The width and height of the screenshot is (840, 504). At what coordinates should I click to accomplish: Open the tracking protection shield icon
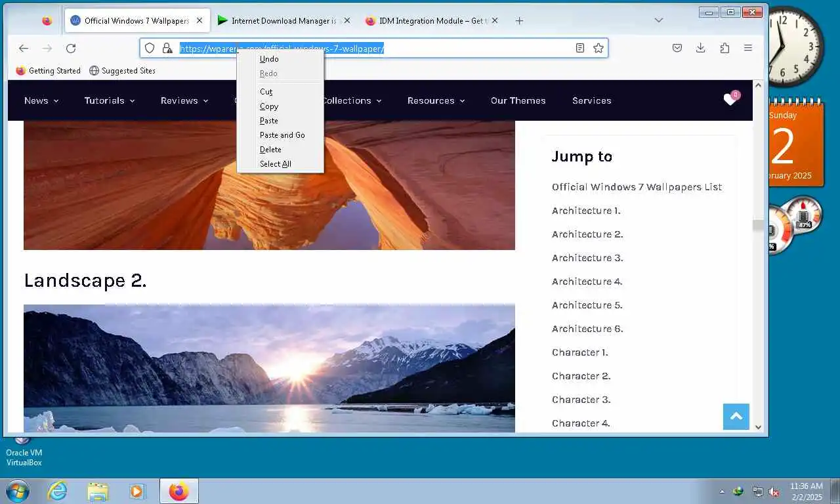(150, 48)
